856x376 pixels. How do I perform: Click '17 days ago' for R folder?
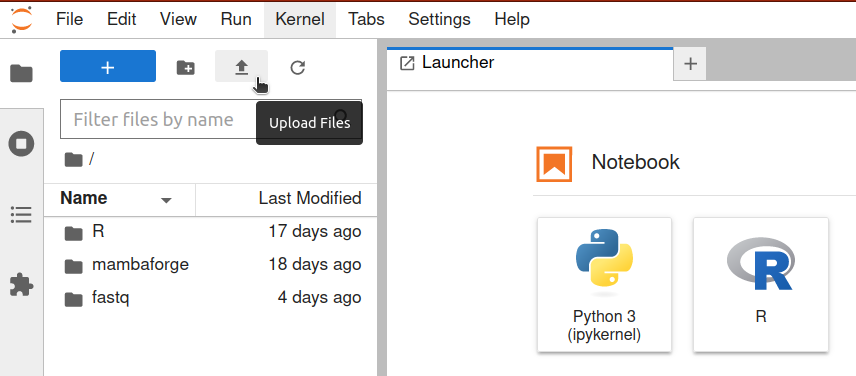pos(314,232)
